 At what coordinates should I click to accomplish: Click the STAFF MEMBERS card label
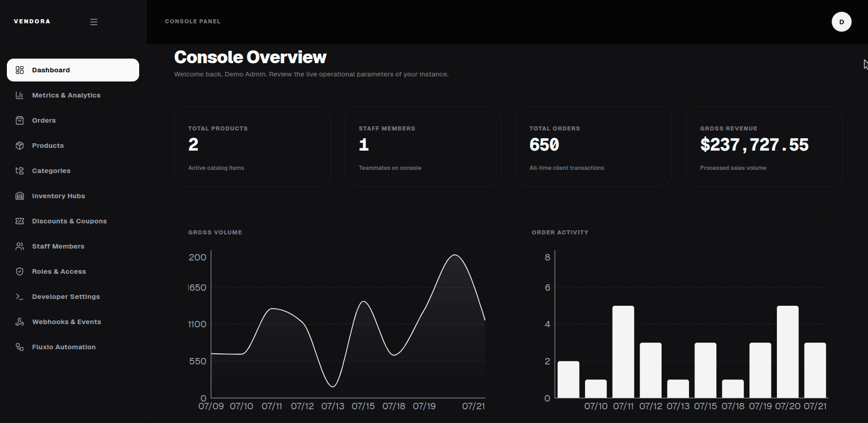click(x=387, y=129)
